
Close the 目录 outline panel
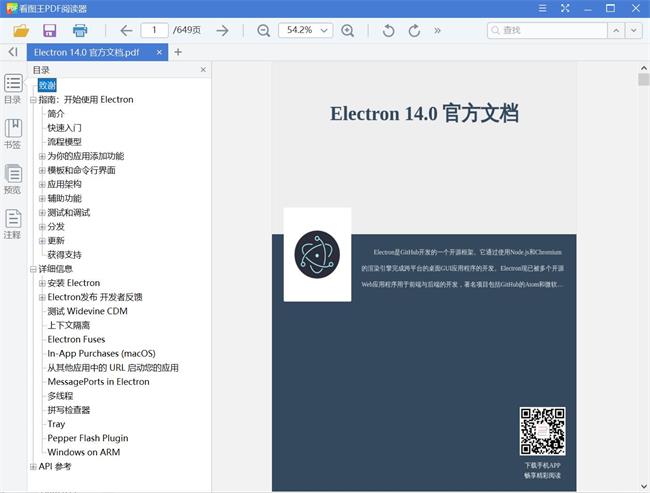pyautogui.click(x=203, y=70)
